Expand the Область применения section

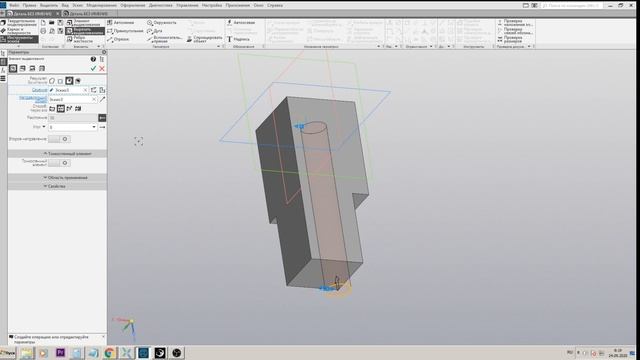click(57, 178)
